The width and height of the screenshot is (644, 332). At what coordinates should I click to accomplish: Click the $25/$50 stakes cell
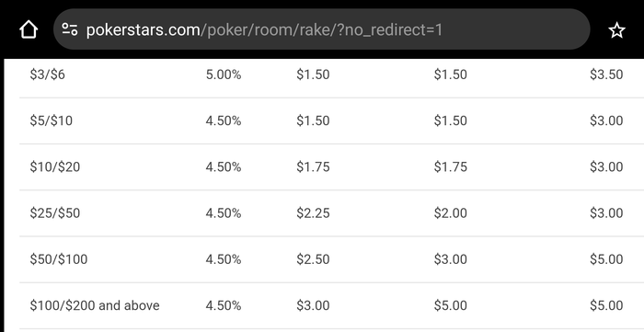(54, 213)
